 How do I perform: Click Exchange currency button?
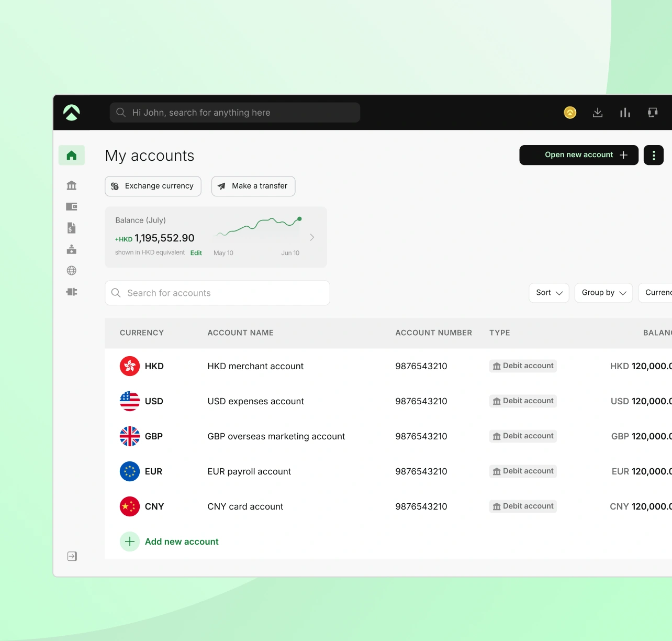[x=153, y=186]
